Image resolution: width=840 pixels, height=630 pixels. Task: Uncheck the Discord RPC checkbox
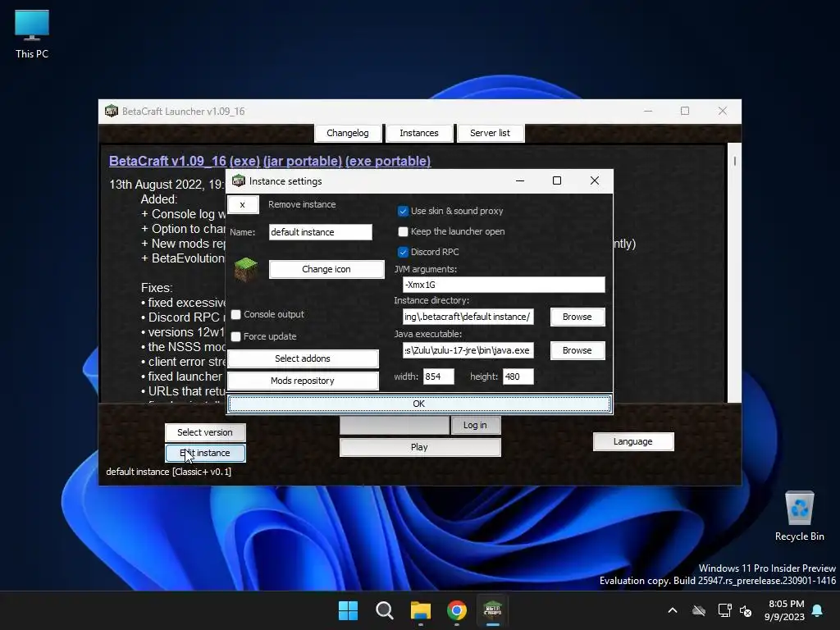[403, 252]
